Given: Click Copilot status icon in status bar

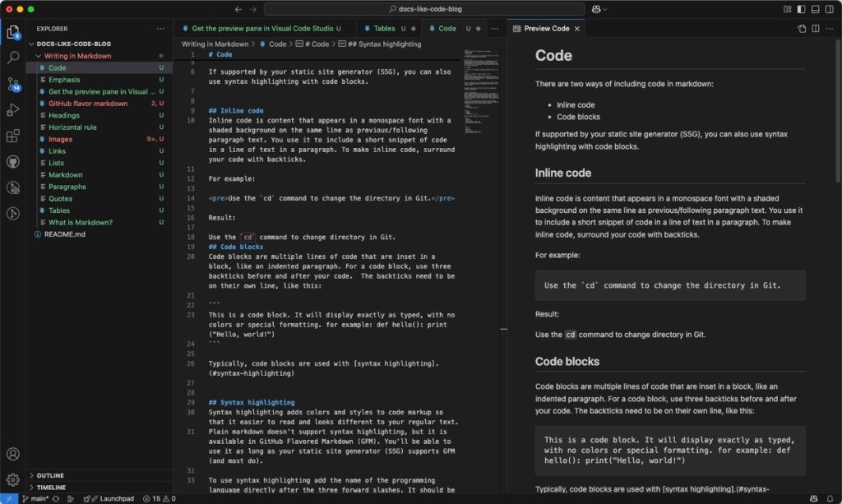Looking at the screenshot, I should (813, 498).
